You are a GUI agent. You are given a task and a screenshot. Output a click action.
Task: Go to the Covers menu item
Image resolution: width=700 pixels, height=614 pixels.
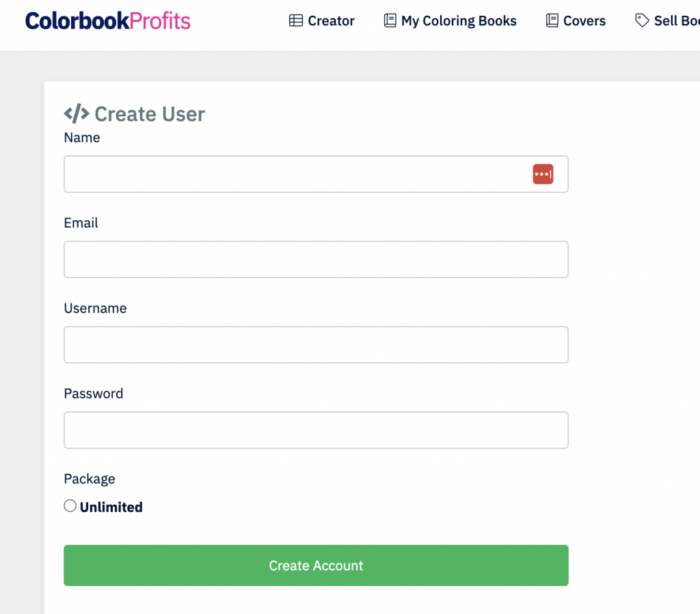pos(576,21)
